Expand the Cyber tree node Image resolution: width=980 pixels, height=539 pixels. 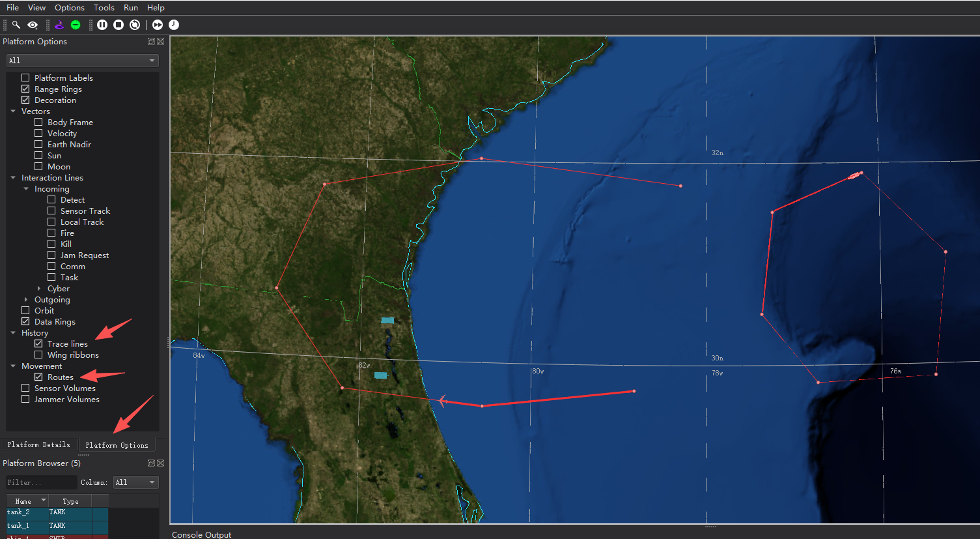pos(39,288)
